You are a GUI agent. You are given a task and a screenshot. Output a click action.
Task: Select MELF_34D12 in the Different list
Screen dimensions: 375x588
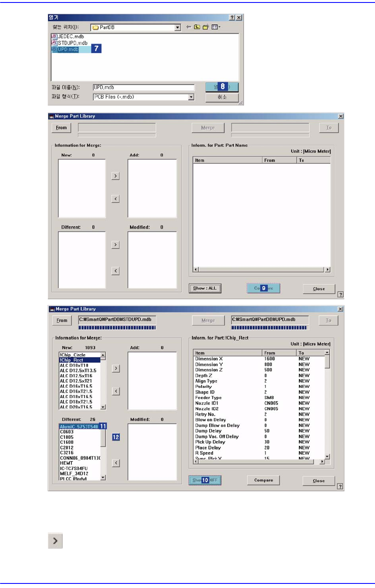tap(74, 474)
